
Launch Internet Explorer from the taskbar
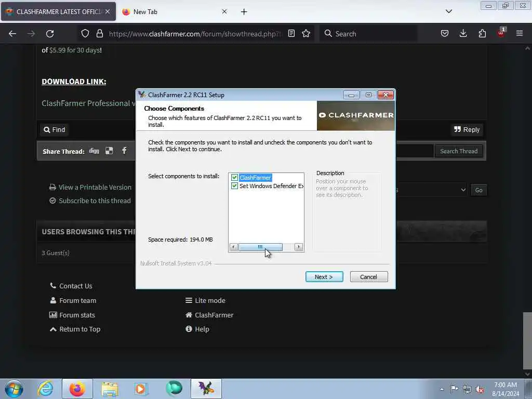coord(46,389)
